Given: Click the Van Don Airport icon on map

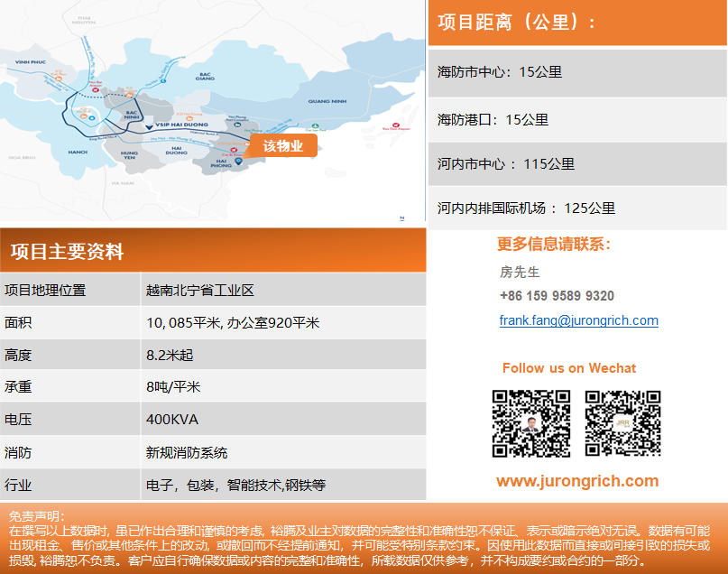Looking at the screenshot, I should pyautogui.click(x=392, y=125).
